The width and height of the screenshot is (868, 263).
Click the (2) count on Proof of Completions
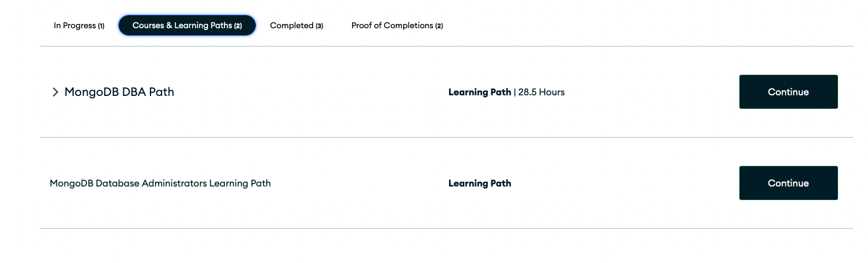(439, 26)
